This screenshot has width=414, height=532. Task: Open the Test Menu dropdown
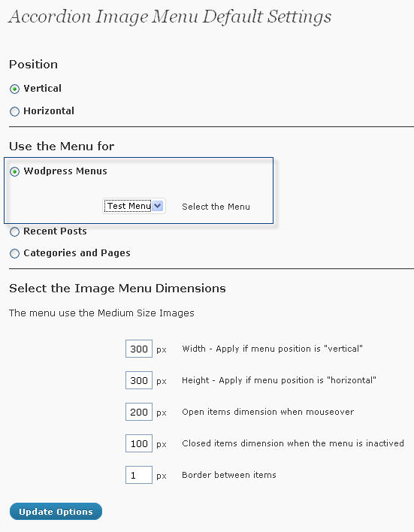point(134,206)
